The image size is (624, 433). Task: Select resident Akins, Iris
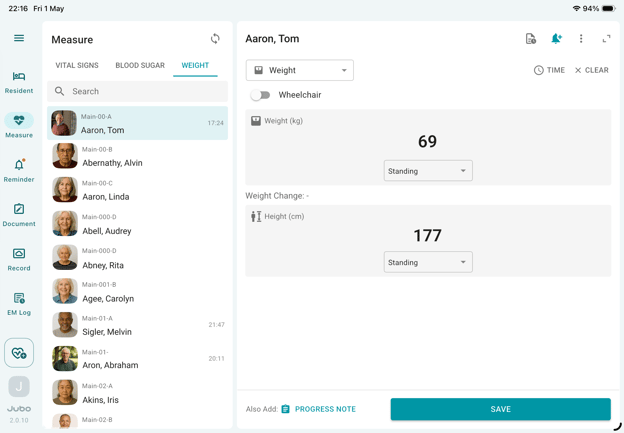[x=137, y=393]
